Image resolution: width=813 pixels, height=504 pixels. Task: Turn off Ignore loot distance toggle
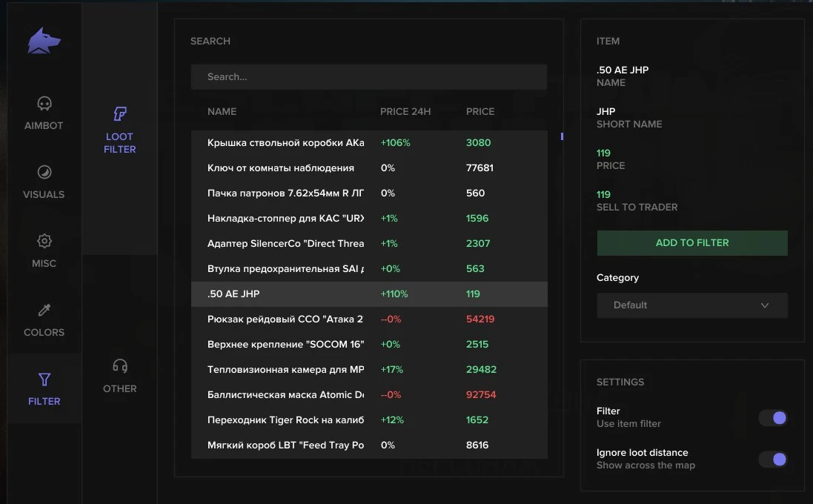tap(772, 460)
